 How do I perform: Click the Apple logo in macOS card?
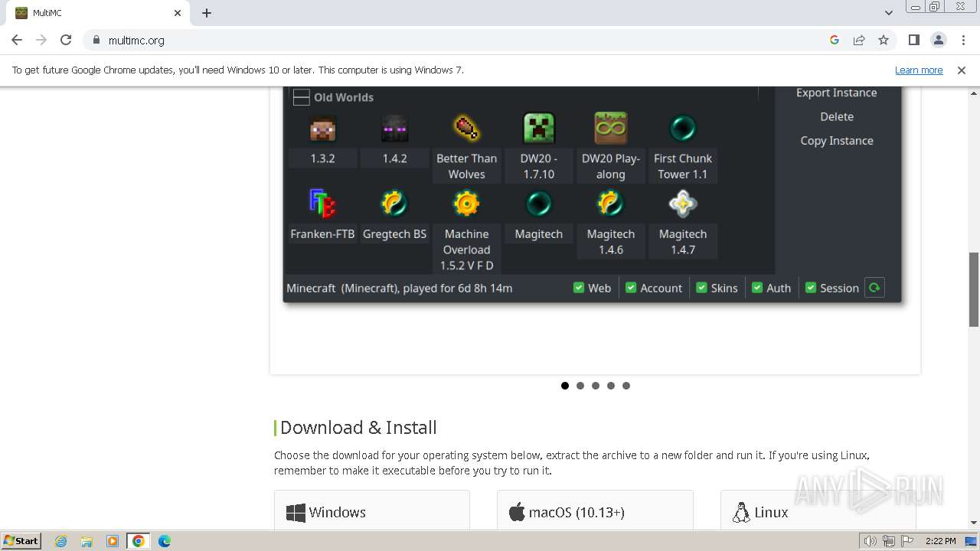pyautogui.click(x=517, y=512)
